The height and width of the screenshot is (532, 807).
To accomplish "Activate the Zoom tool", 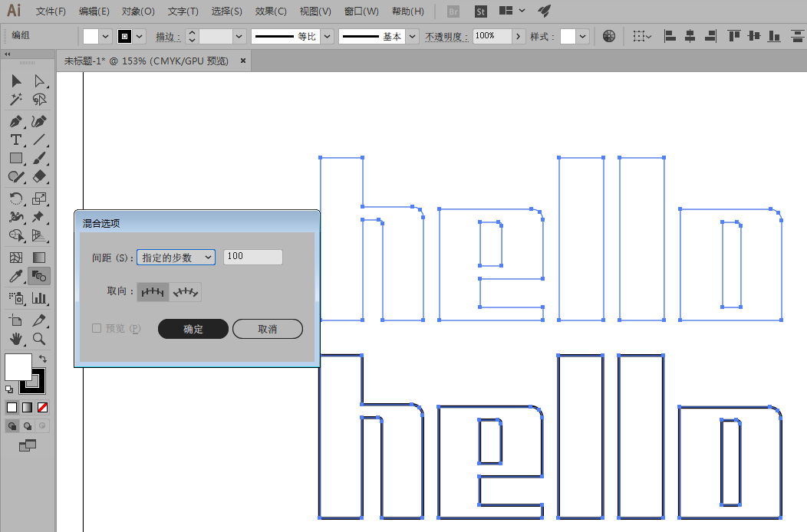I will click(x=39, y=339).
